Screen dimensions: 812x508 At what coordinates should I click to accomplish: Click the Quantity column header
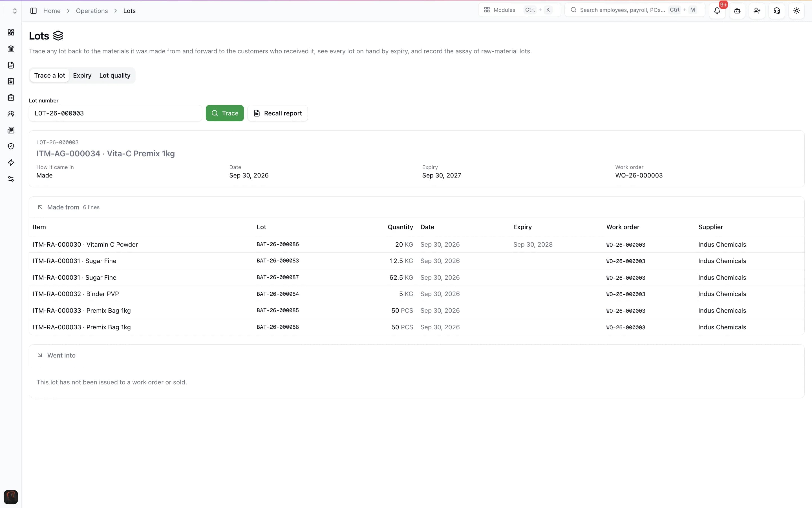coord(400,227)
